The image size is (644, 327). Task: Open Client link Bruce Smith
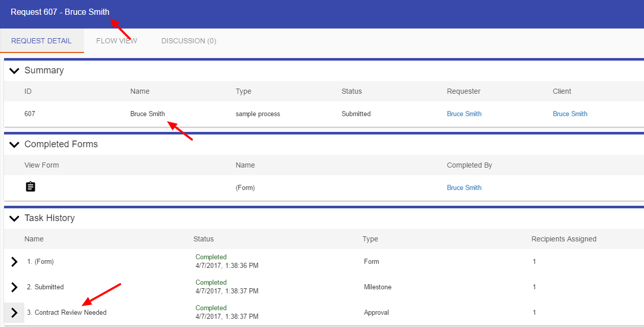(x=570, y=114)
